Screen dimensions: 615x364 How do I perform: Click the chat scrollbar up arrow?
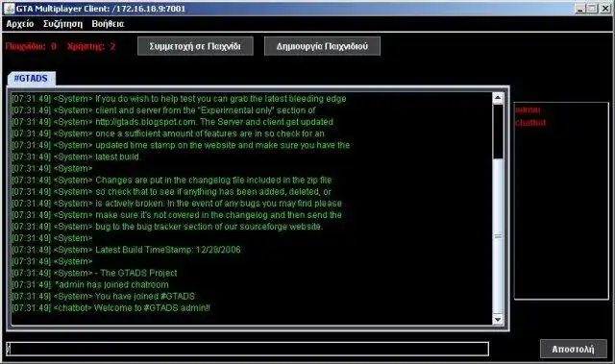point(498,98)
